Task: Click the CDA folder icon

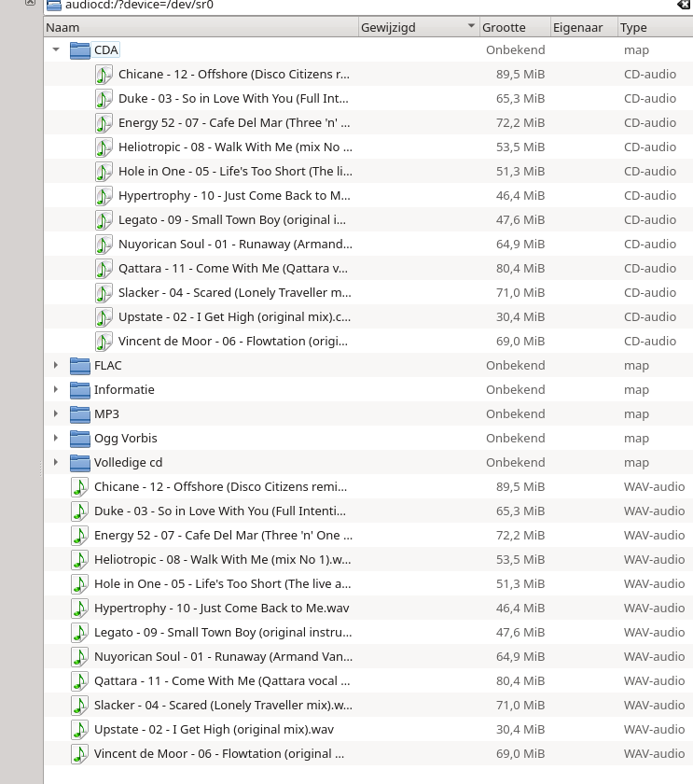Action: pyautogui.click(x=80, y=50)
